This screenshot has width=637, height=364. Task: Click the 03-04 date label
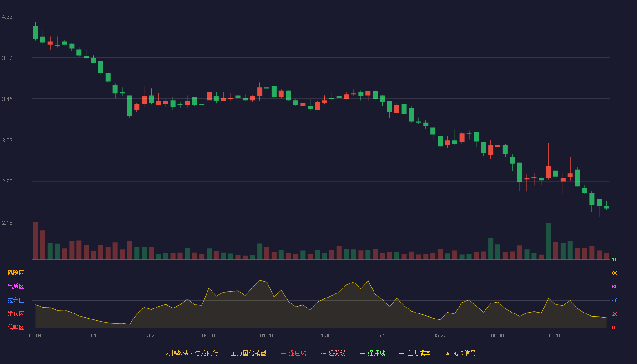click(35, 335)
